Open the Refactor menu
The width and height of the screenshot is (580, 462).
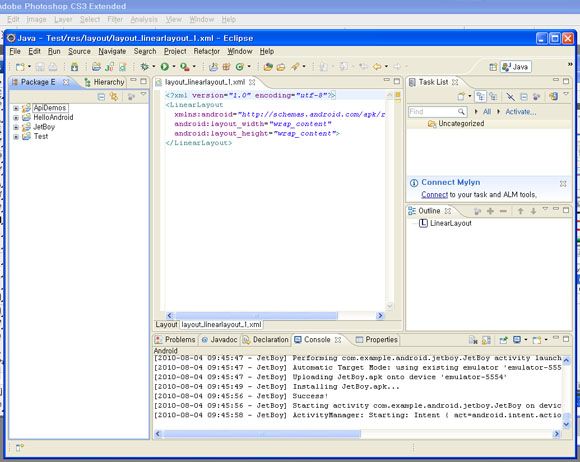[x=206, y=51]
